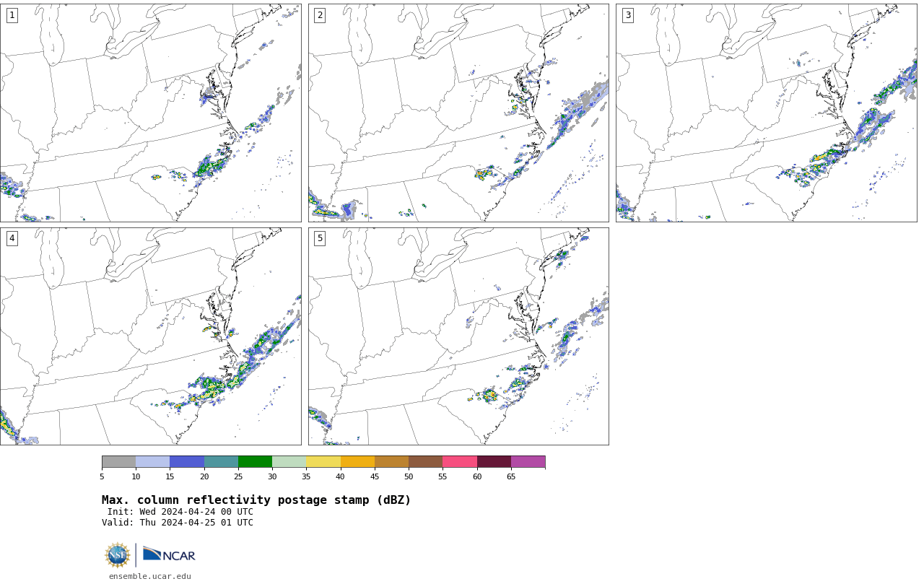Open ensemble member 2 map thumbnail
The width and height of the screenshot is (924, 584).
[458, 113]
